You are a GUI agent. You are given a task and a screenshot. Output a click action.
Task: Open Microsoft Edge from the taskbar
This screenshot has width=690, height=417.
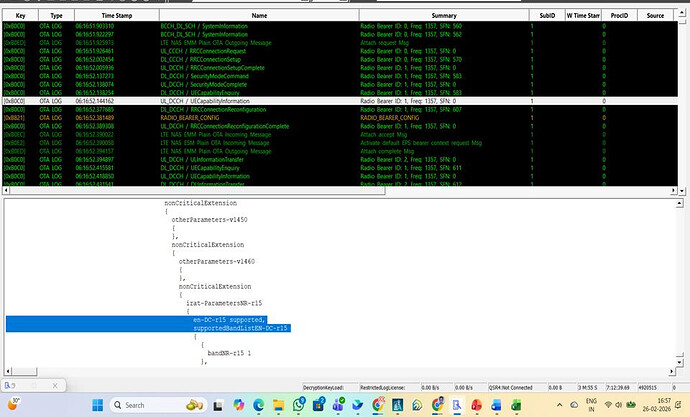pos(259,405)
